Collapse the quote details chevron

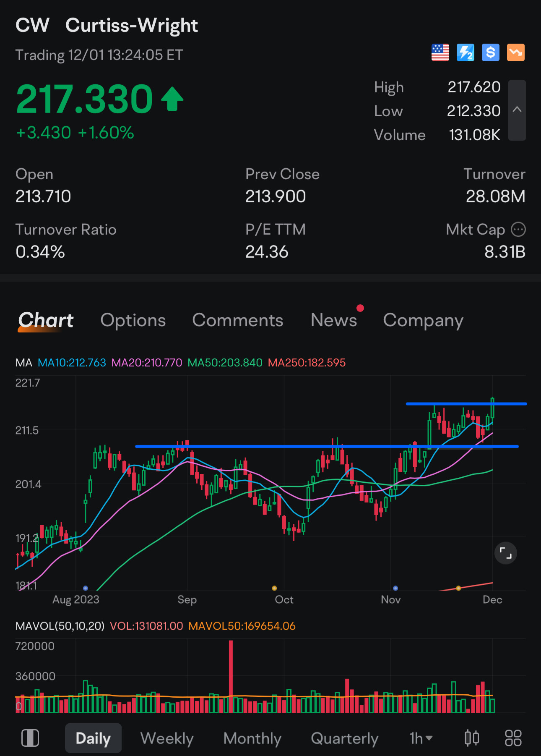517,110
